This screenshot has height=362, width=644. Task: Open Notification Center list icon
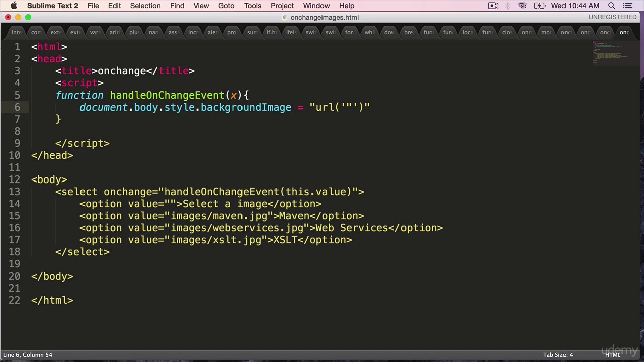click(627, 6)
